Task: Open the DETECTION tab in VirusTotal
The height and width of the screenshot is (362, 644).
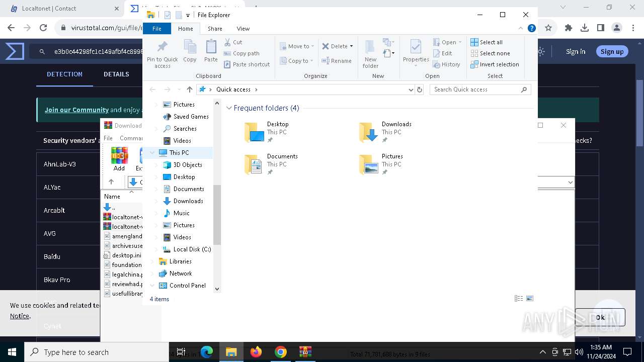Action: point(64,74)
